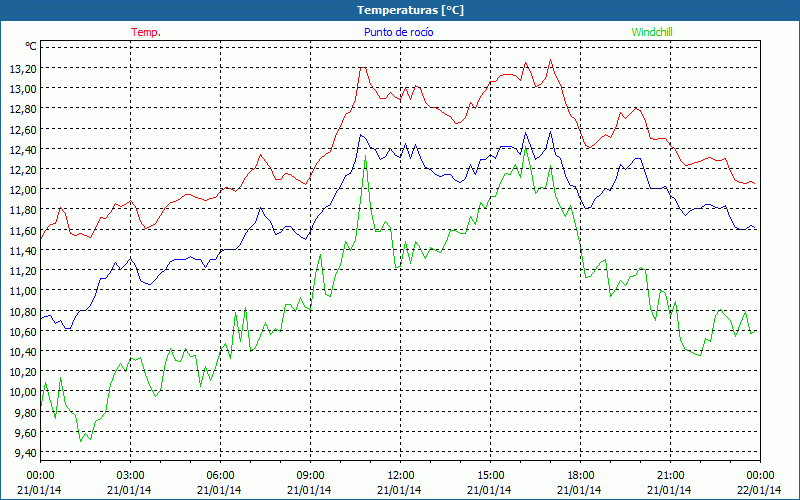800x500 pixels.
Task: Click the 10,20 y-axis value
Action: (x=23, y=371)
